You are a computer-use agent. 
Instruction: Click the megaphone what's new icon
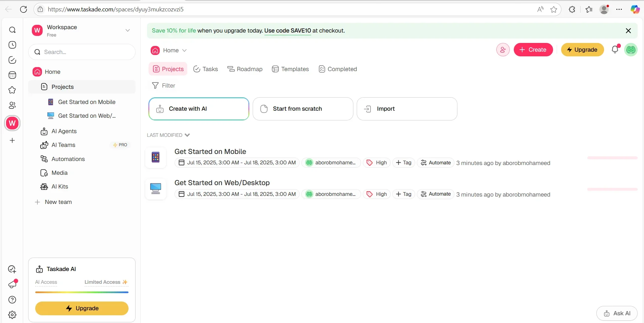click(12, 284)
